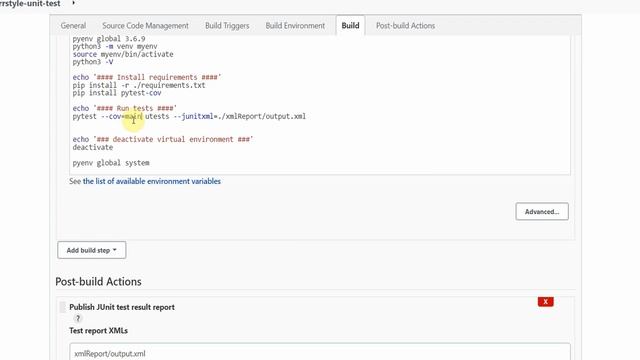This screenshot has width=640, height=360.
Task: Click the Advanced... button
Action: coord(542,211)
